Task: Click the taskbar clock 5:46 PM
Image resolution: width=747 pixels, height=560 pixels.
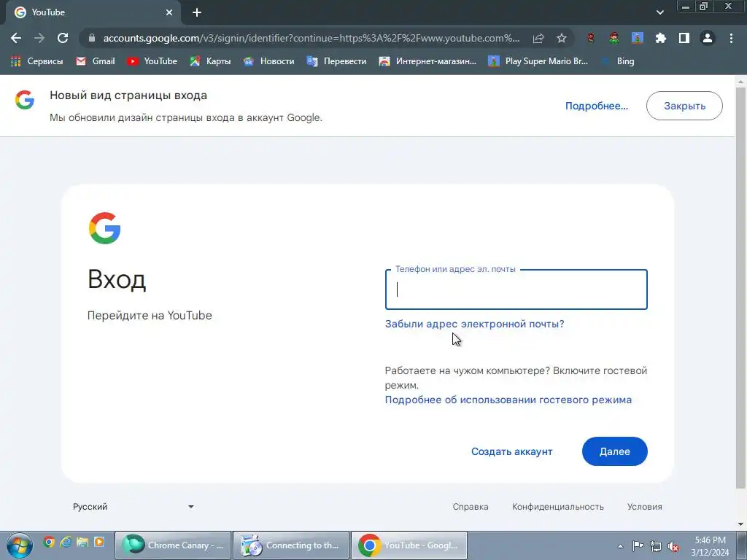Action: [710, 546]
